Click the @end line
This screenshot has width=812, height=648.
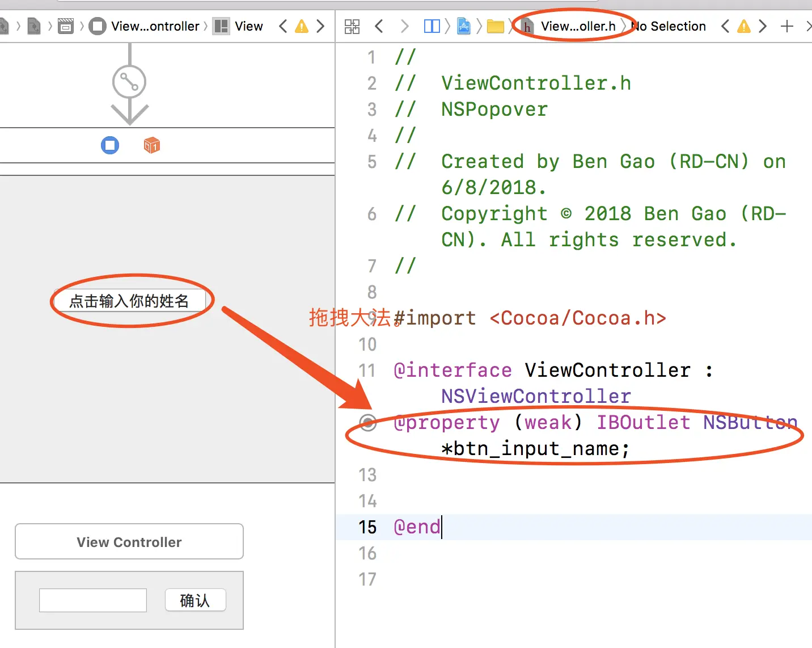[417, 527]
